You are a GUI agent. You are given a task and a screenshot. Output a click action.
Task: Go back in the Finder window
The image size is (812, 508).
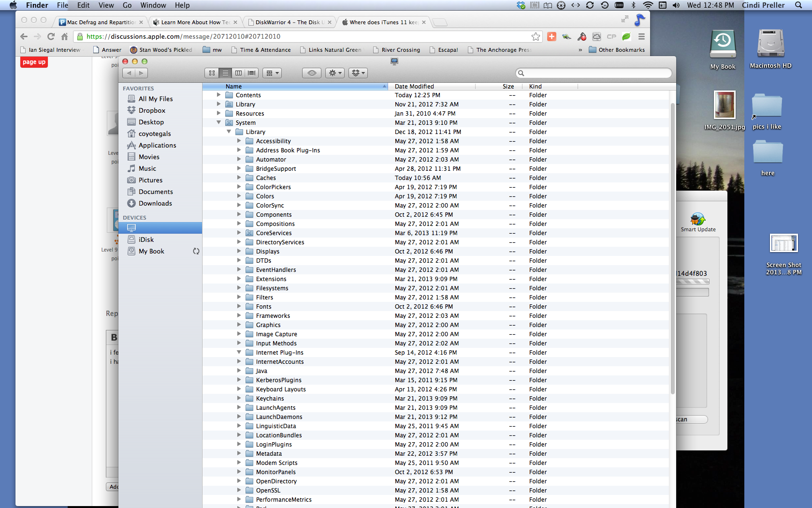click(129, 73)
